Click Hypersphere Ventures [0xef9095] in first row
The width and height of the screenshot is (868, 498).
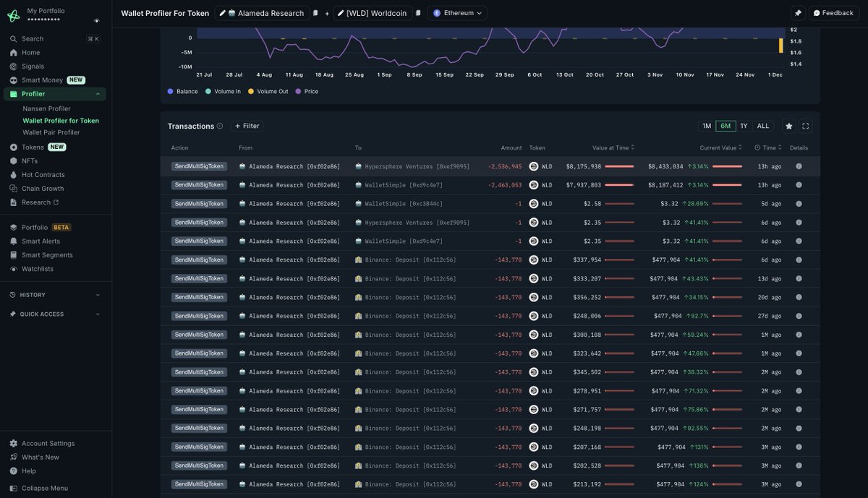pyautogui.click(x=417, y=166)
